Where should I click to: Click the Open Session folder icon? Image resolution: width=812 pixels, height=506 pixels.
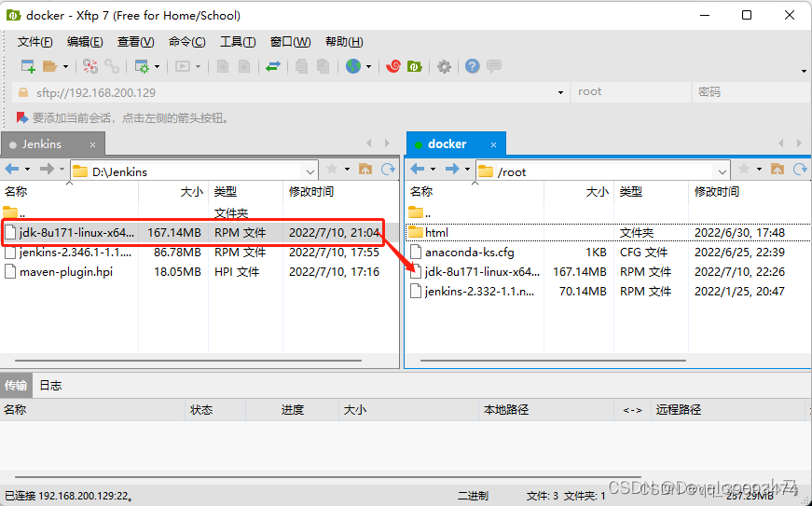[x=49, y=66]
